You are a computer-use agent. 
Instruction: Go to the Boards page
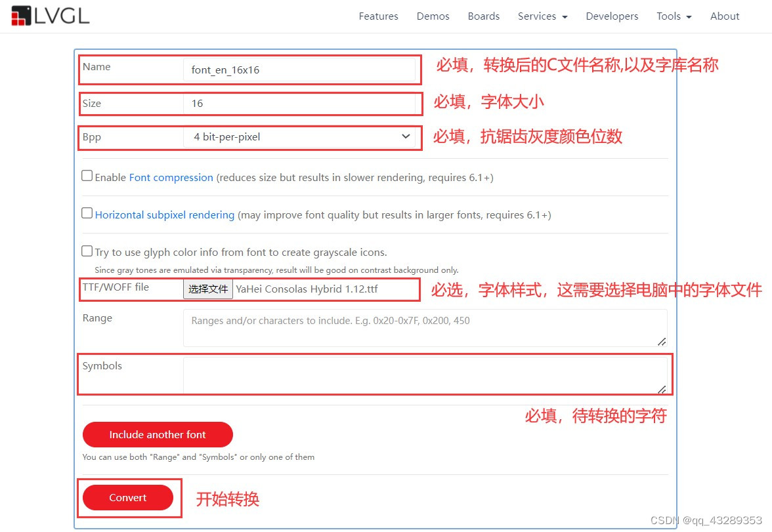[483, 16]
